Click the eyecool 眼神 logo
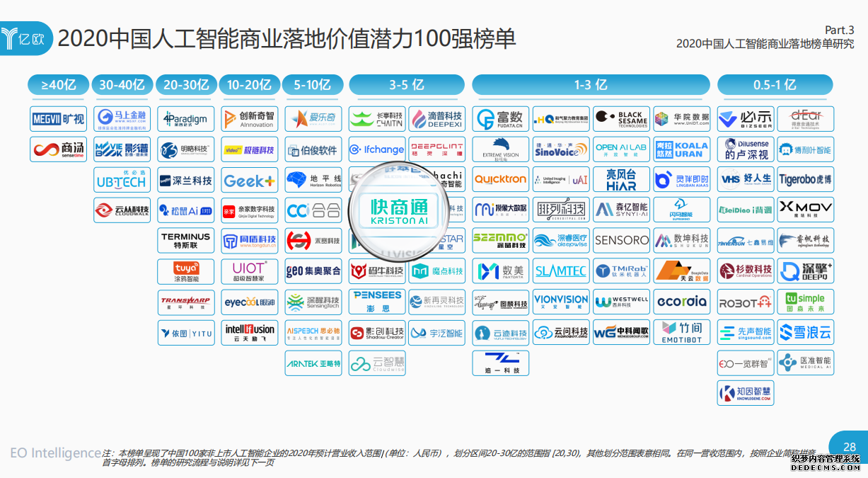The image size is (868, 478). 250,302
